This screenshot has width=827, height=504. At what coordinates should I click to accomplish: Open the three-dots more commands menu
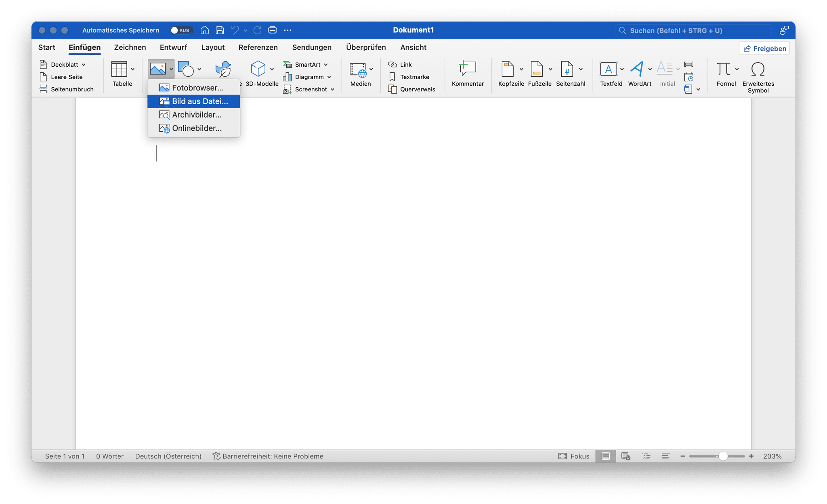click(x=288, y=30)
